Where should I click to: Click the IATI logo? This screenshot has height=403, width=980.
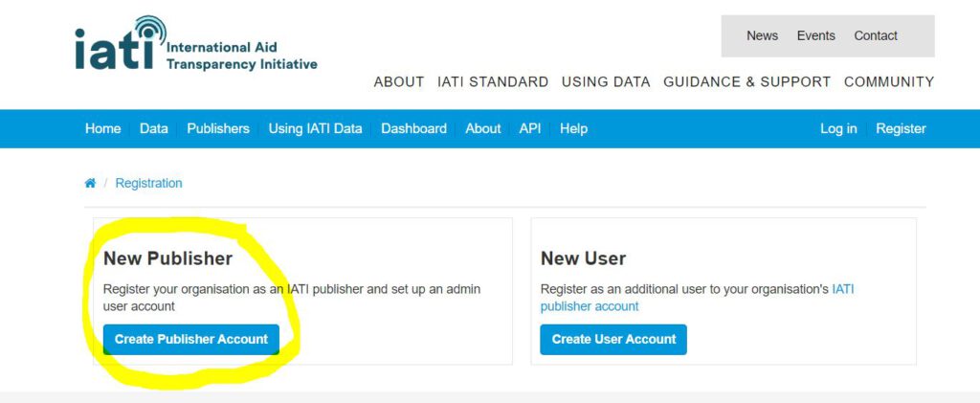195,43
